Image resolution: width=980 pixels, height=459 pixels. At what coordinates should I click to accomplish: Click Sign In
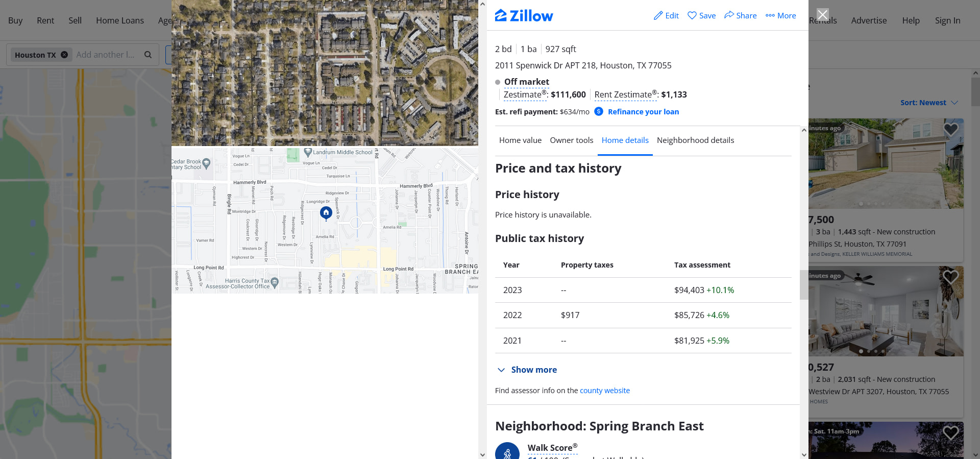coord(947,20)
